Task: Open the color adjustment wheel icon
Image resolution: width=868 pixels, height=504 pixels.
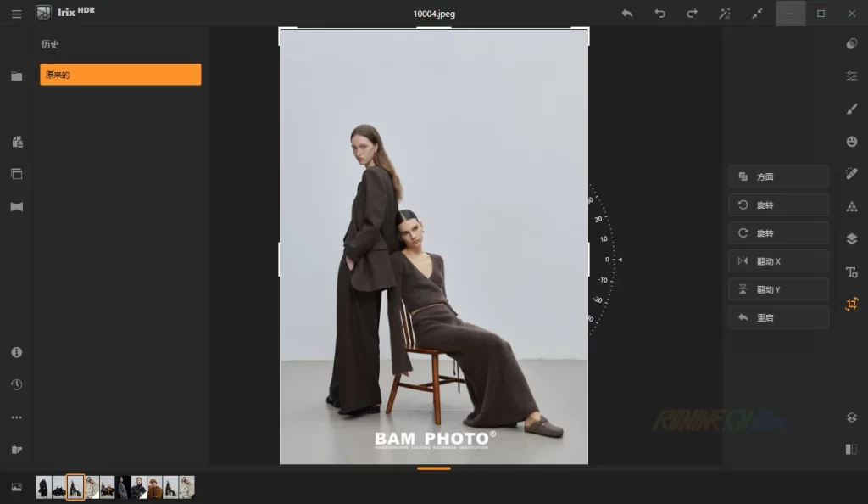Action: tap(851, 43)
